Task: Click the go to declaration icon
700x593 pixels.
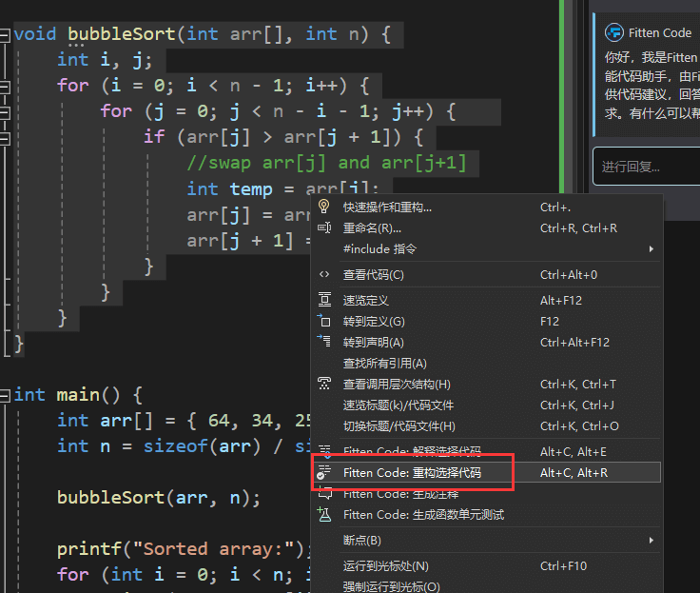Action: (324, 343)
